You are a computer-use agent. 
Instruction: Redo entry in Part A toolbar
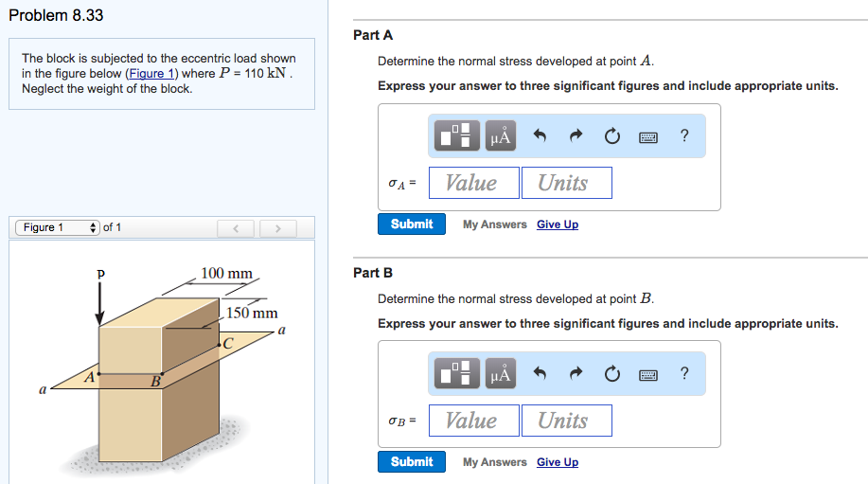(576, 135)
